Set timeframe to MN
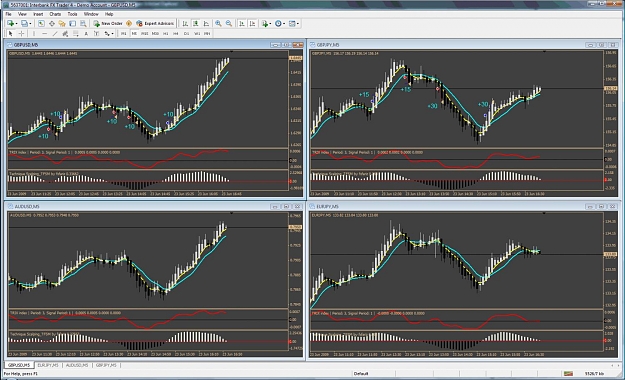The height and width of the screenshot is (380, 625). click(x=207, y=34)
